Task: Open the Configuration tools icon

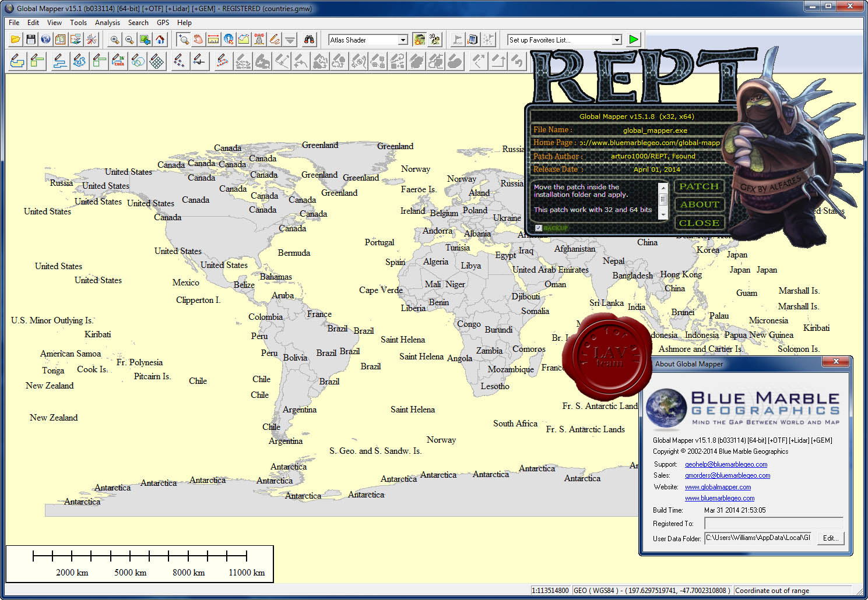Action: (92, 40)
